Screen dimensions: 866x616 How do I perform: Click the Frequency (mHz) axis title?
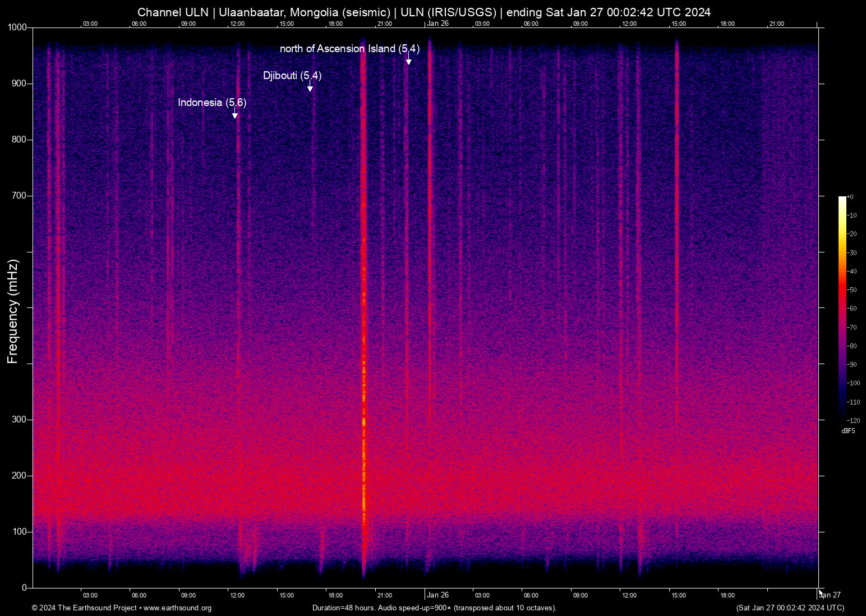click(13, 311)
